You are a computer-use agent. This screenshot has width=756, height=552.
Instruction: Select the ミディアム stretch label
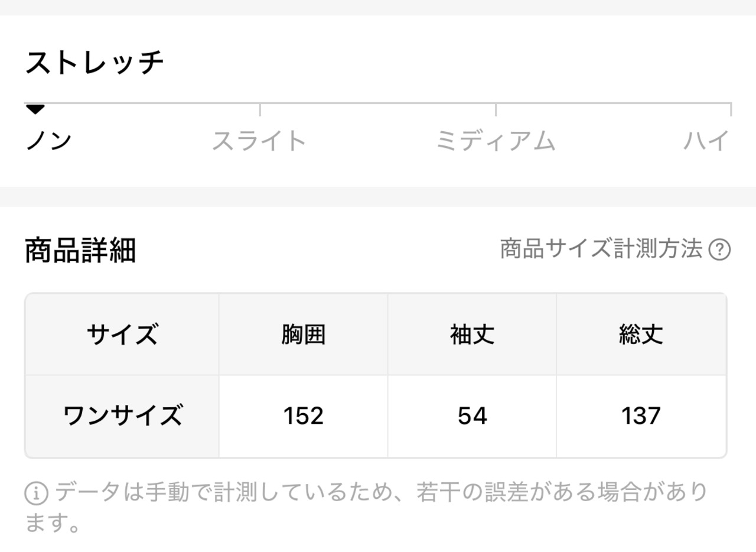[x=496, y=141]
